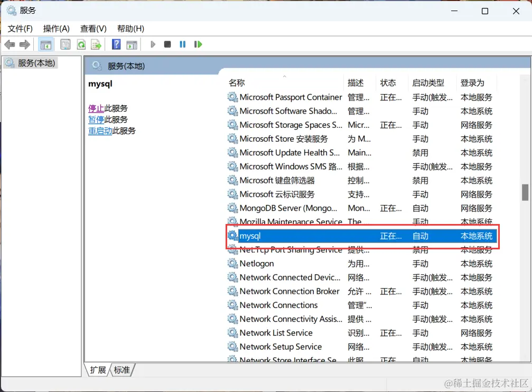This screenshot has width=532, height=392.
Task: Switch to the 扩展 tab
Action: click(x=98, y=370)
